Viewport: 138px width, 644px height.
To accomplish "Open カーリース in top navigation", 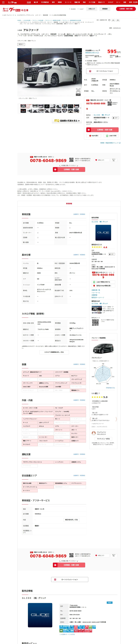I will [x=68, y=2].
